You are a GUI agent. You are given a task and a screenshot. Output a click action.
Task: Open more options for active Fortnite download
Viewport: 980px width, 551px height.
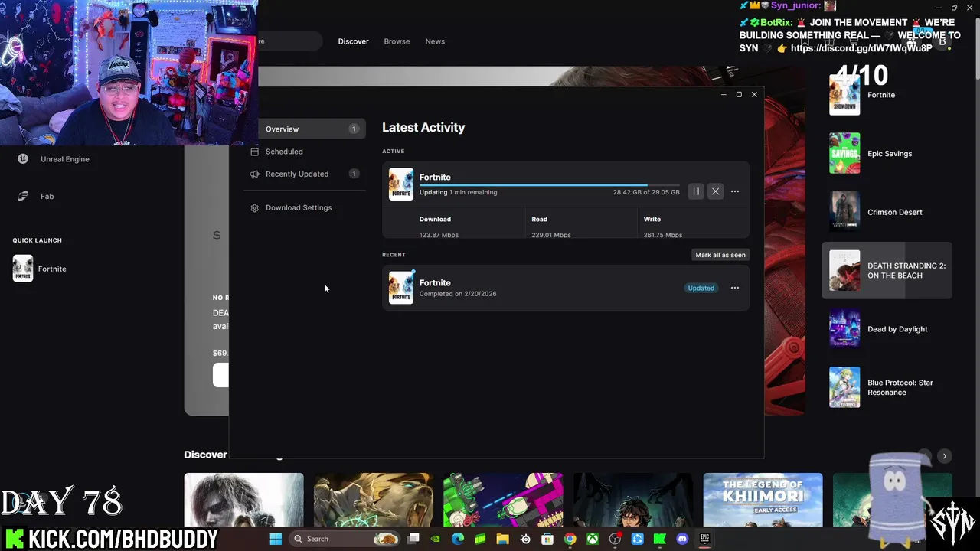[735, 191]
